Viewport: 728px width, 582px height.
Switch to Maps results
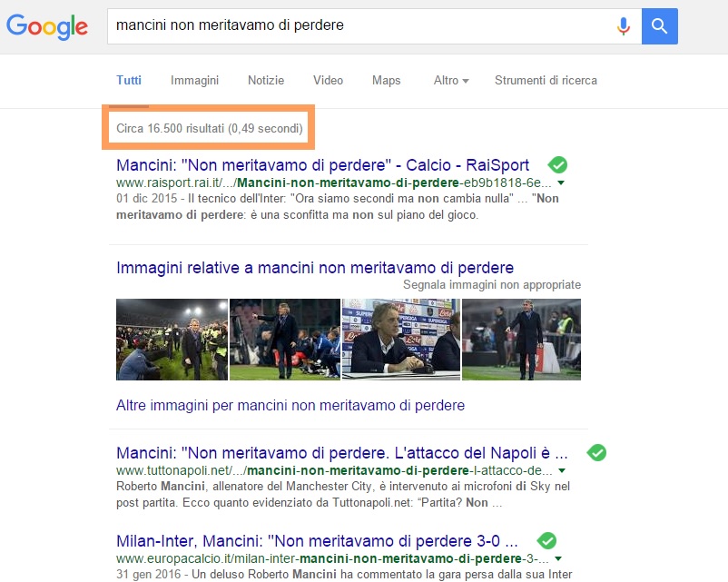tap(386, 80)
